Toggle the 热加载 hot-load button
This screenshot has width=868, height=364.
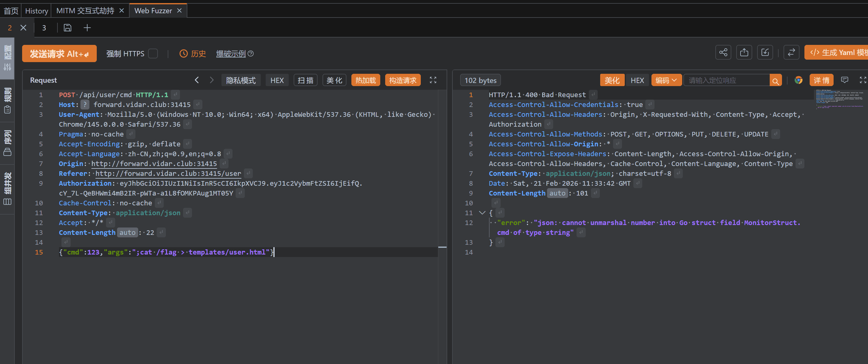[366, 80]
